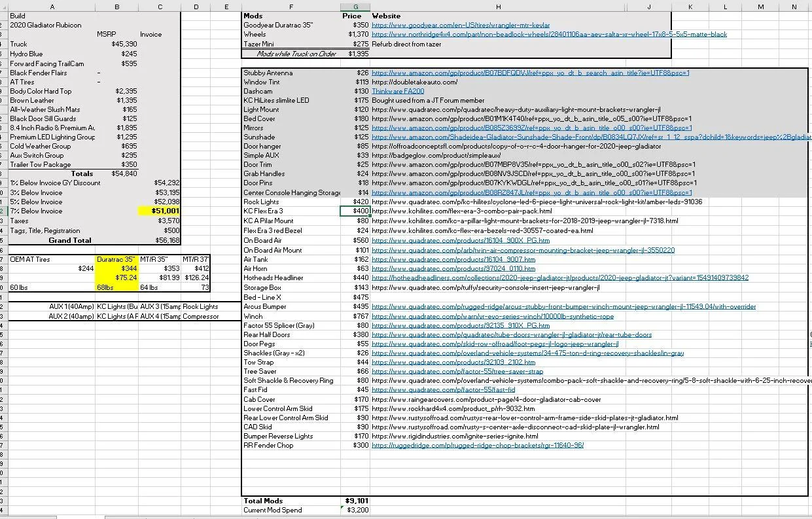Select the Current Mod Spend $3,200 cell
The image size is (812, 519).
coord(355,510)
